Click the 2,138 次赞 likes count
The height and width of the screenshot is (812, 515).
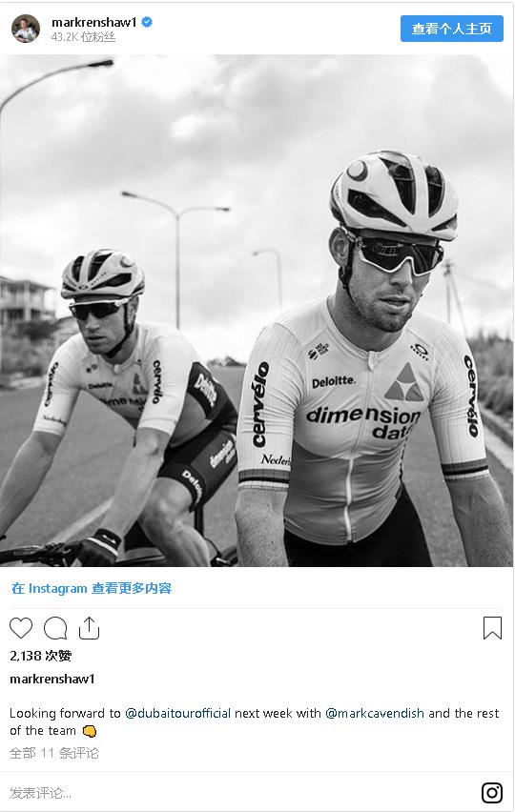point(41,656)
